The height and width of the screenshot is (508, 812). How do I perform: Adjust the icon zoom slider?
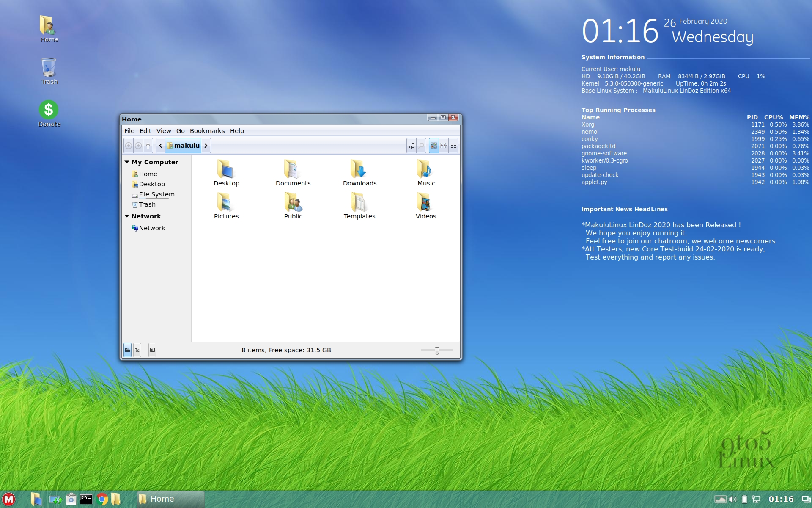437,351
